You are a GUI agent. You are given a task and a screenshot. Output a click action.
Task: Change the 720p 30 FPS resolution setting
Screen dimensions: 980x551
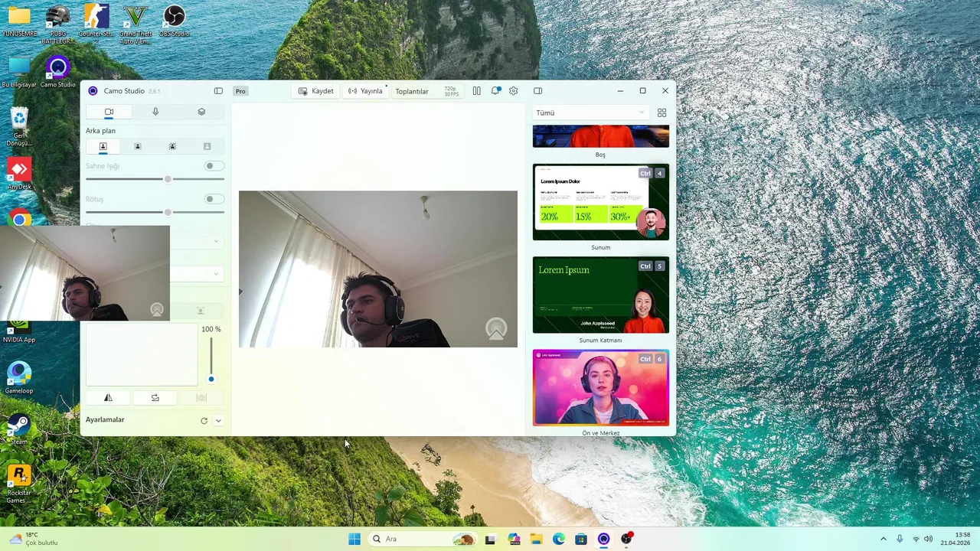click(452, 91)
